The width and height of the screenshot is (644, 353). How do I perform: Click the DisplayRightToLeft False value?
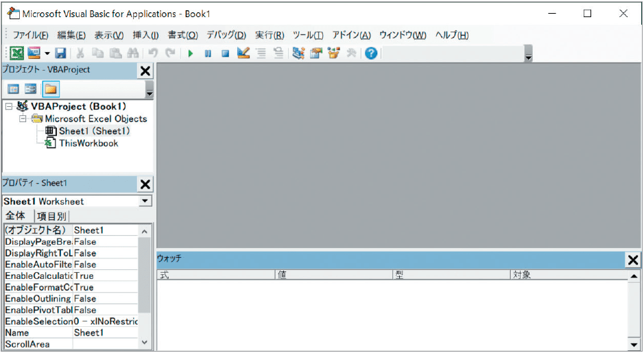click(106, 253)
